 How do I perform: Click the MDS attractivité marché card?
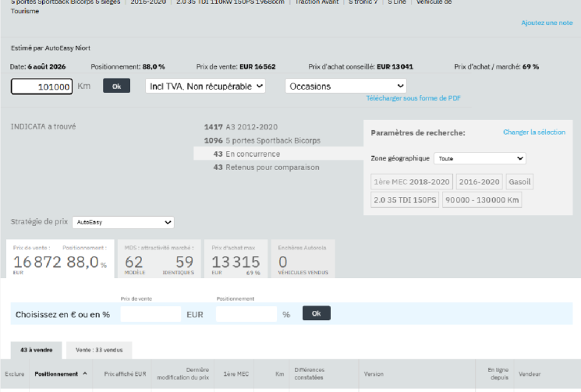[x=159, y=259]
